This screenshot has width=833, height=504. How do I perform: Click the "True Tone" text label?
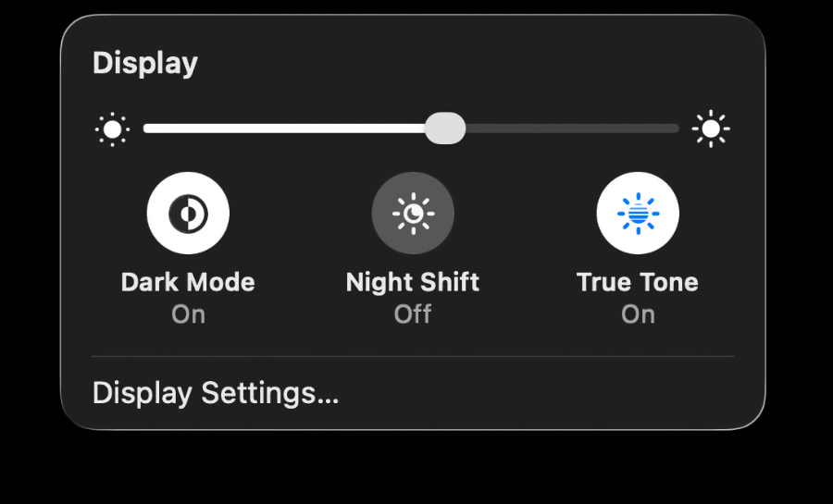pyautogui.click(x=638, y=282)
